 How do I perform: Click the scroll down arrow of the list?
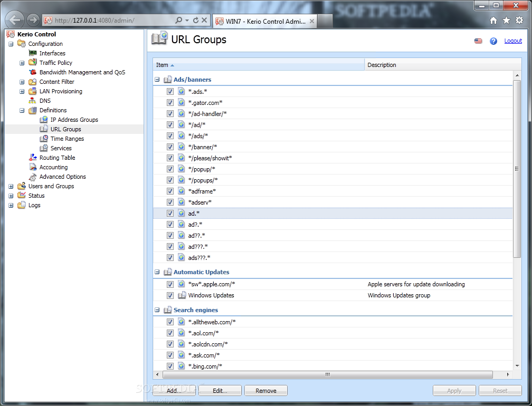[x=517, y=366]
